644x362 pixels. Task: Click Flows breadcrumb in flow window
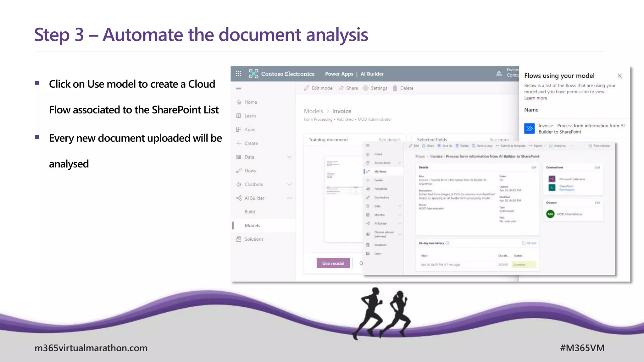click(x=420, y=156)
